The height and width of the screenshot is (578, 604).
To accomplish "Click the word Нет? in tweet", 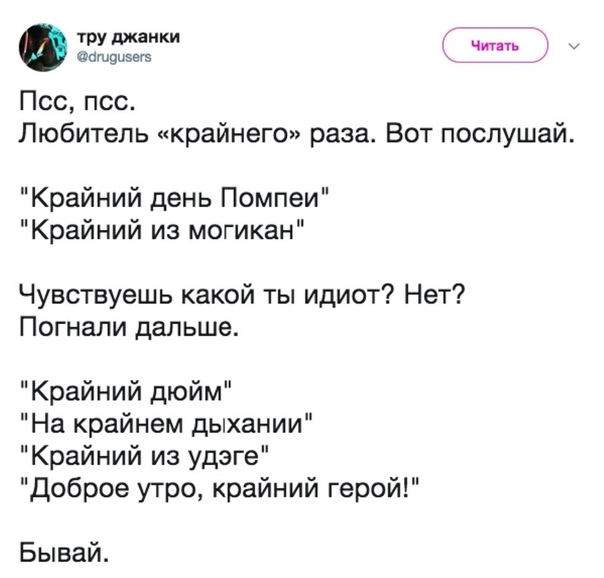I will [434, 295].
